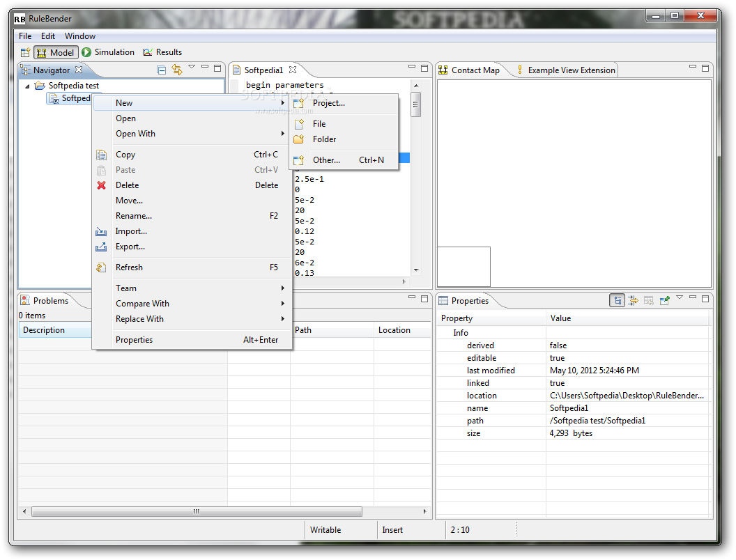Select the Softpedia1 editor tab
This screenshot has height=560, width=736.
[x=263, y=70]
